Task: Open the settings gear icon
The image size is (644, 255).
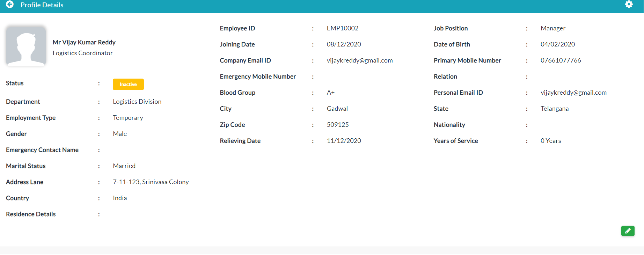Action: click(x=629, y=5)
